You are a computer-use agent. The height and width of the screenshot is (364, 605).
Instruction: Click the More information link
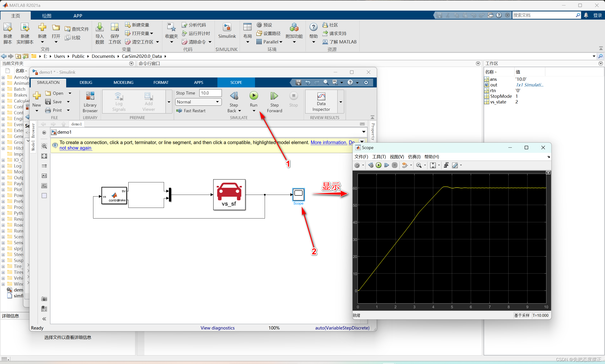(329, 142)
